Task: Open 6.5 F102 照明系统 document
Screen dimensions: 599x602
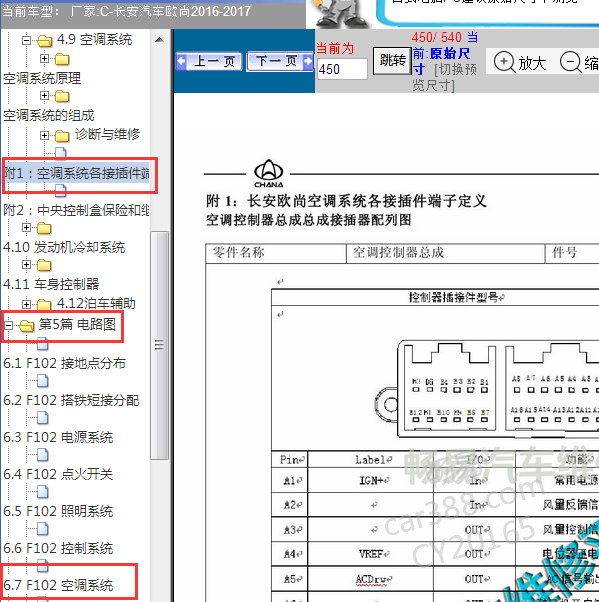Action: point(58,511)
